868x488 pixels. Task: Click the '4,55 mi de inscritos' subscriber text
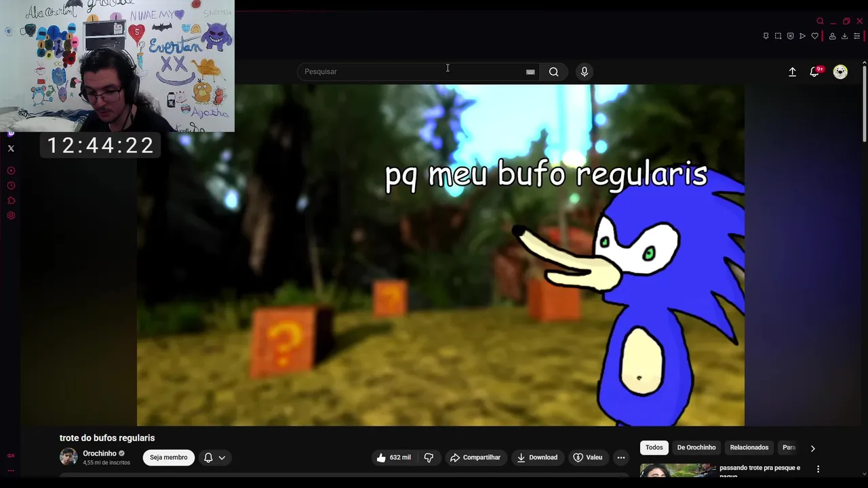(106, 463)
